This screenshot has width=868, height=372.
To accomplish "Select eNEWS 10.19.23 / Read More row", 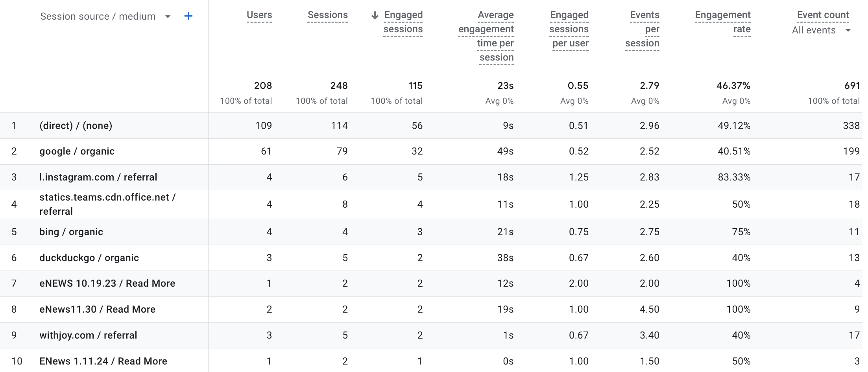I will [x=107, y=284].
